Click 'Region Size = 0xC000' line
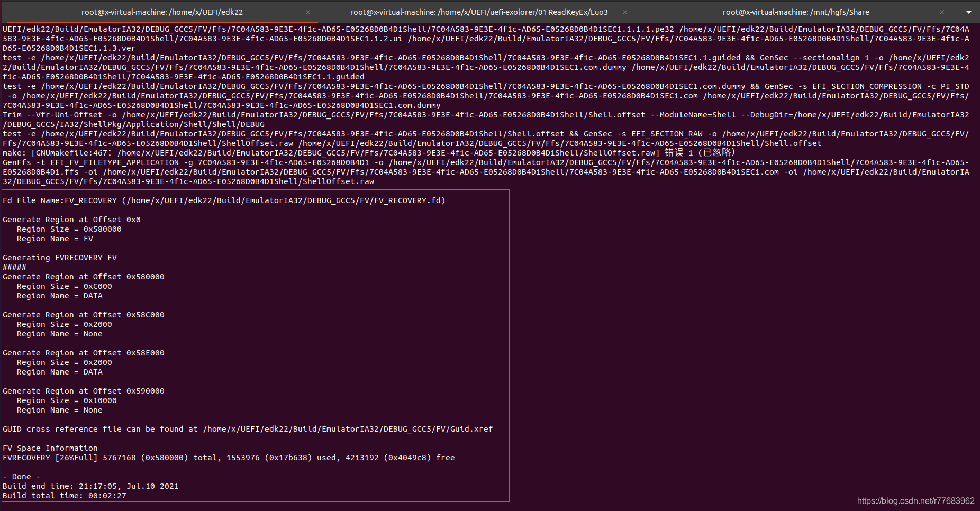This screenshot has width=980, height=511. click(64, 286)
